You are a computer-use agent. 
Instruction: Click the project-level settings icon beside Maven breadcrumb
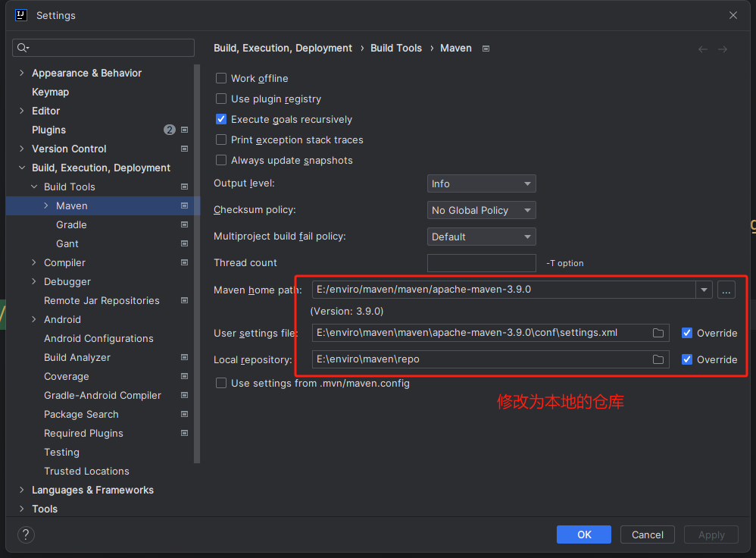click(486, 49)
